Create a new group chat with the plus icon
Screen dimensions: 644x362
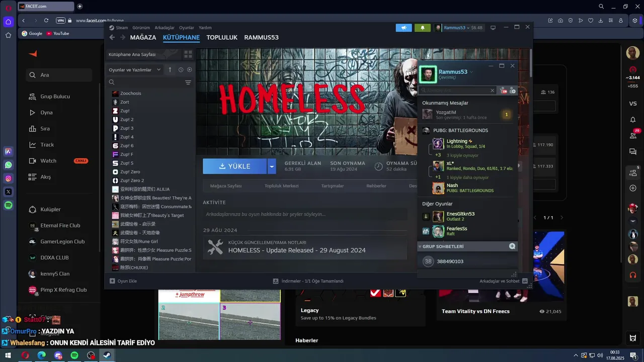click(512, 246)
